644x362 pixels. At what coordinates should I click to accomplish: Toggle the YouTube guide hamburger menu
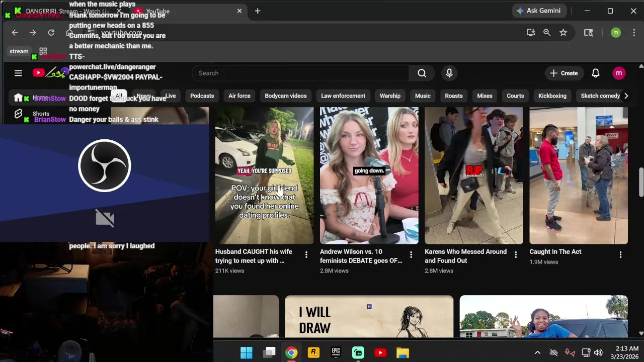click(x=18, y=73)
